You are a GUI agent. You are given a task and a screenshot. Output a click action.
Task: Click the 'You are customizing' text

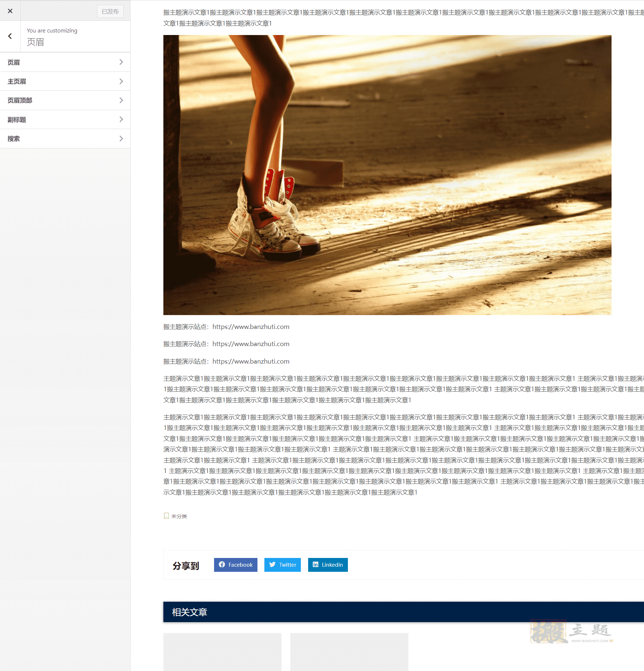coord(52,31)
